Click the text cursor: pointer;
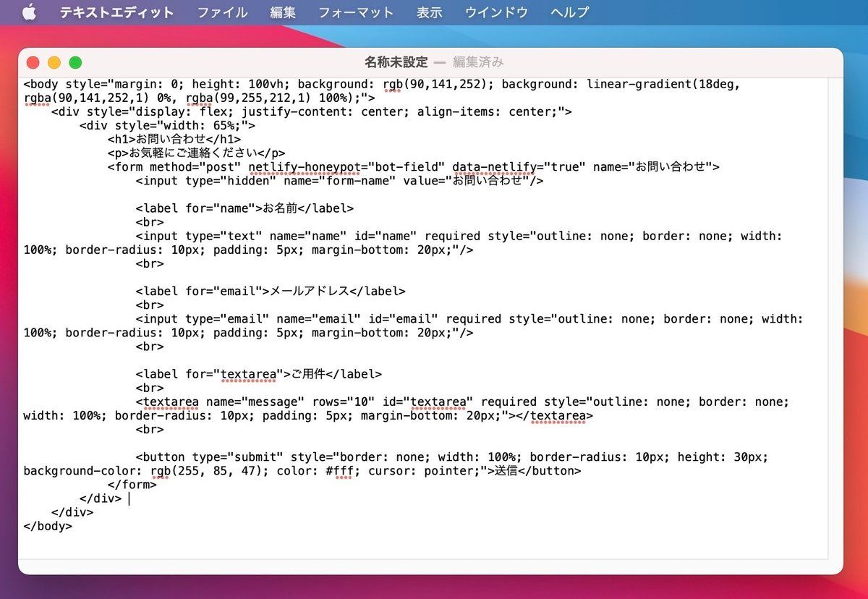This screenshot has width=868, height=599. click(x=425, y=471)
